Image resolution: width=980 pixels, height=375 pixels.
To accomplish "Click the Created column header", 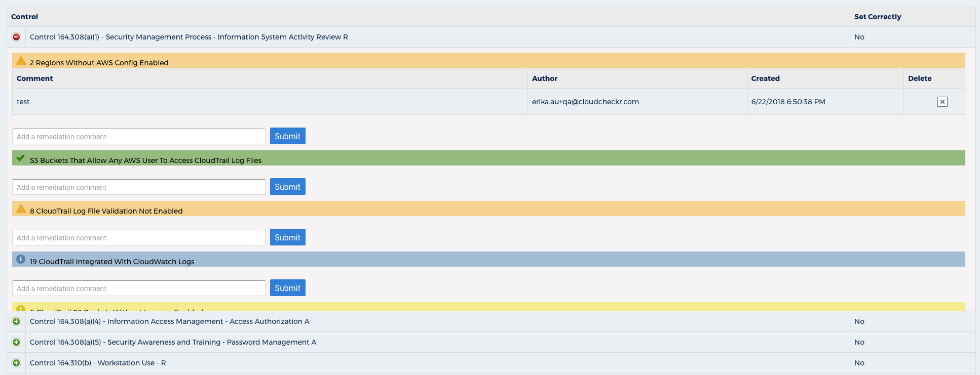I will 765,78.
